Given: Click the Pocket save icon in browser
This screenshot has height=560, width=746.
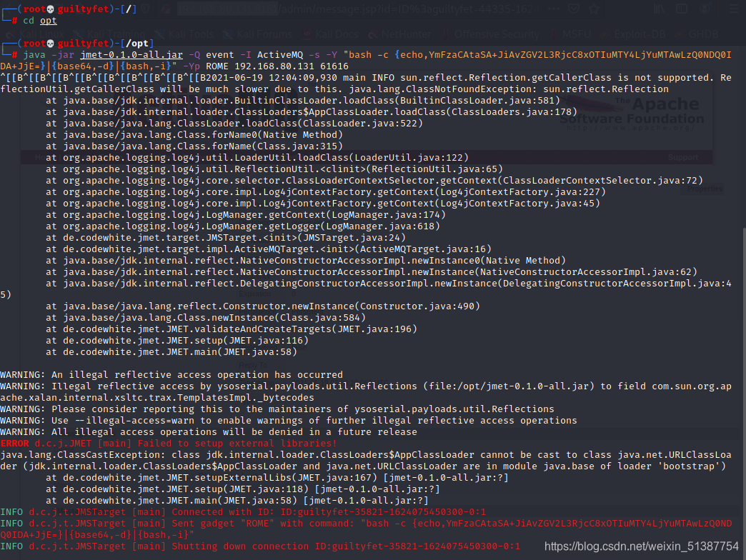Looking at the screenshot, I should [x=575, y=9].
